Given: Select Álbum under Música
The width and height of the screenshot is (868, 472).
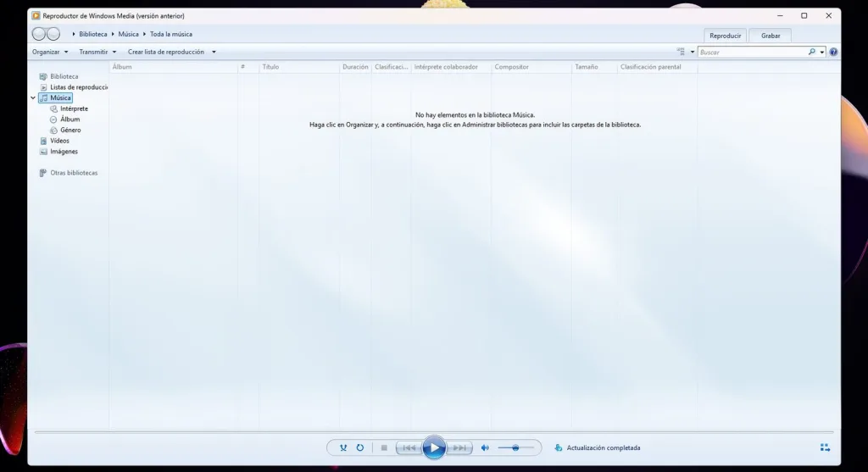Looking at the screenshot, I should 70,119.
